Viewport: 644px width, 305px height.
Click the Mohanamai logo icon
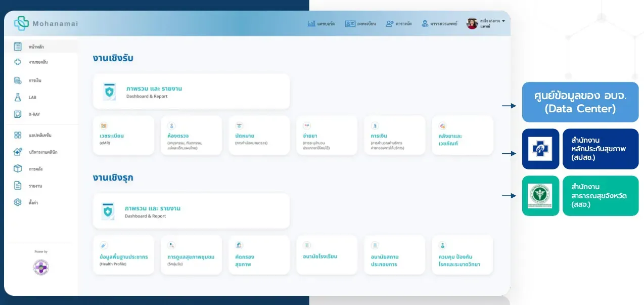point(22,23)
